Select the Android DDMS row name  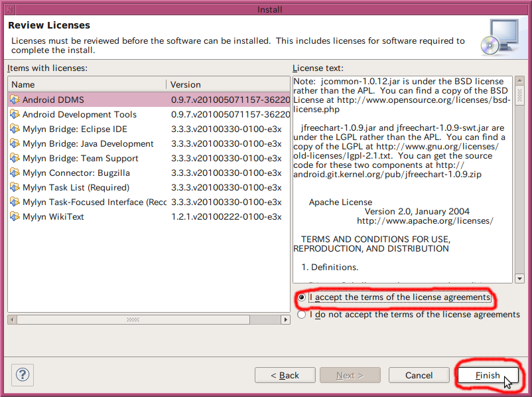pos(53,100)
